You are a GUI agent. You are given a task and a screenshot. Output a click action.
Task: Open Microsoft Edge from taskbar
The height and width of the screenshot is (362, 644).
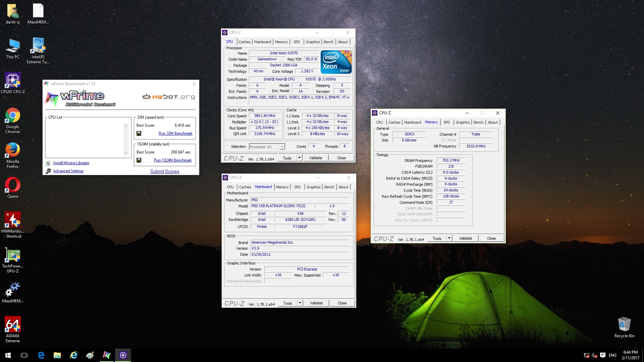41,355
